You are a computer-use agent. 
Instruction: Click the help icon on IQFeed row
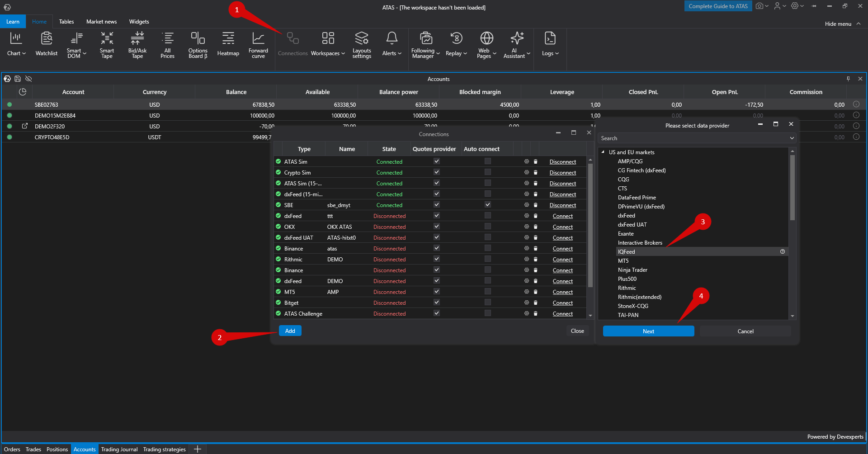[783, 251]
